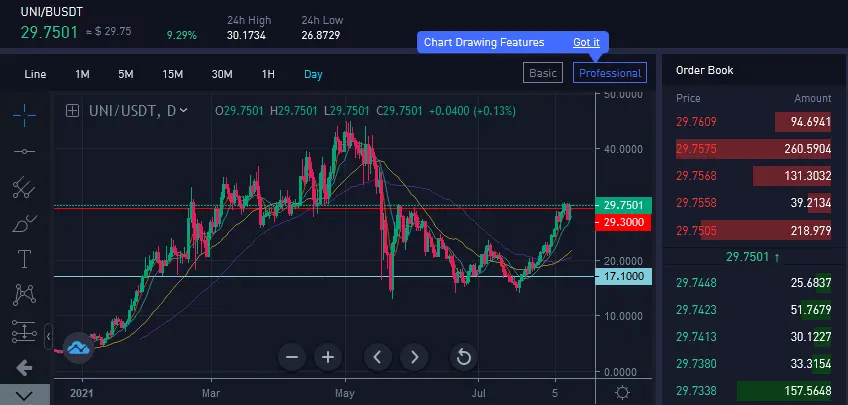848x405 pixels.
Task: Select sell order at price 29.7609
Action: coord(753,122)
